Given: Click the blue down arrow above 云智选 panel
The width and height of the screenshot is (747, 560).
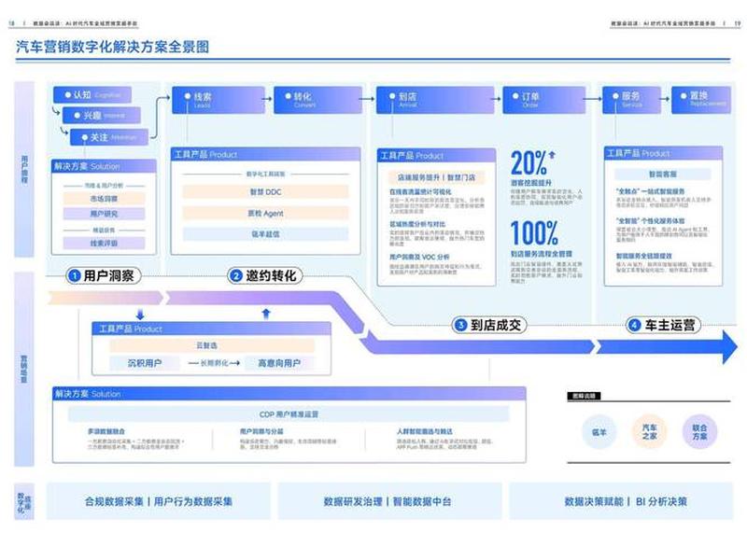Looking at the screenshot, I should (x=140, y=314).
